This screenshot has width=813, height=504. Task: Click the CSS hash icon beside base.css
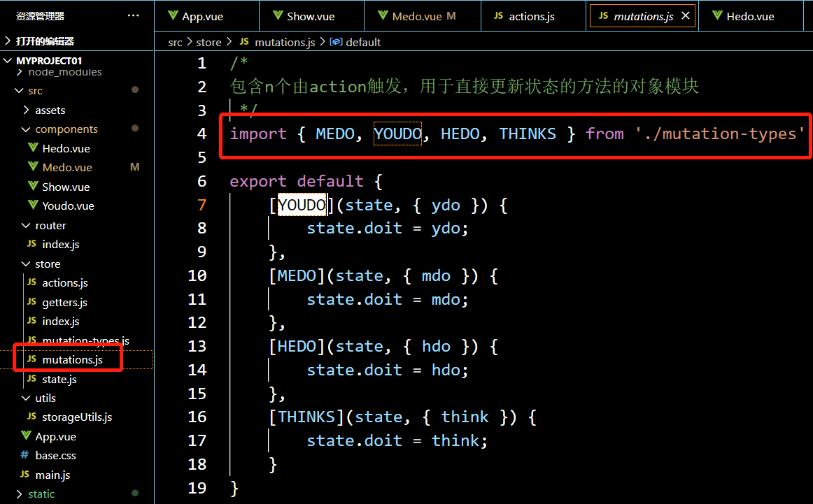24,455
